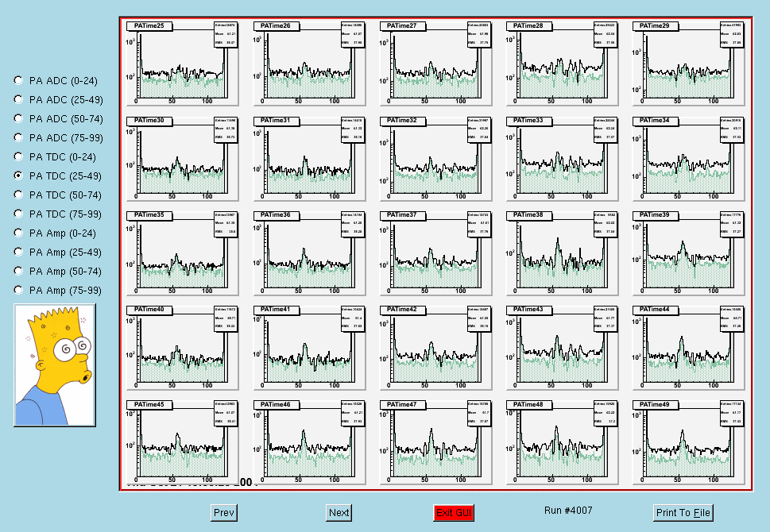Select the PA ADC (25-49) radio button
Viewport: 770px width, 532px height.
pyautogui.click(x=18, y=99)
